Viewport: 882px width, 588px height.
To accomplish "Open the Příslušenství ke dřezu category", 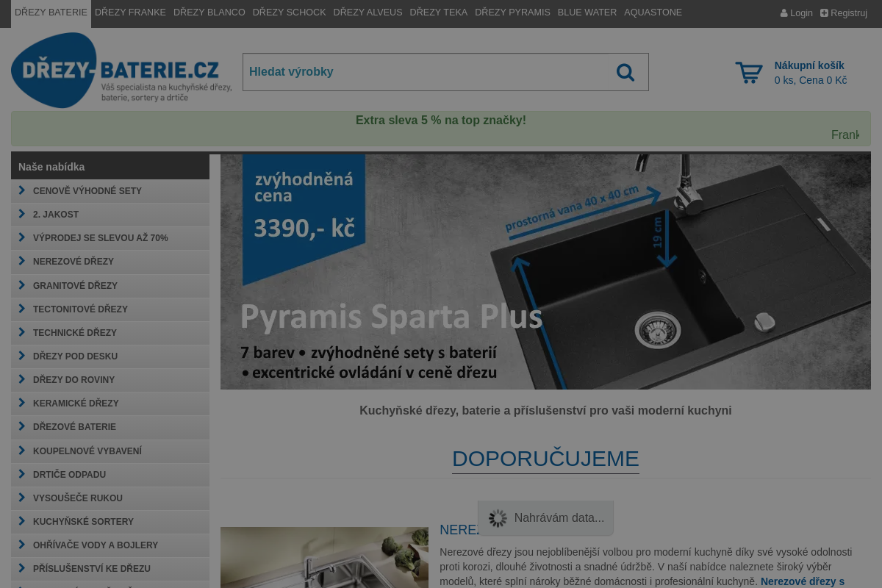I will coord(110,568).
